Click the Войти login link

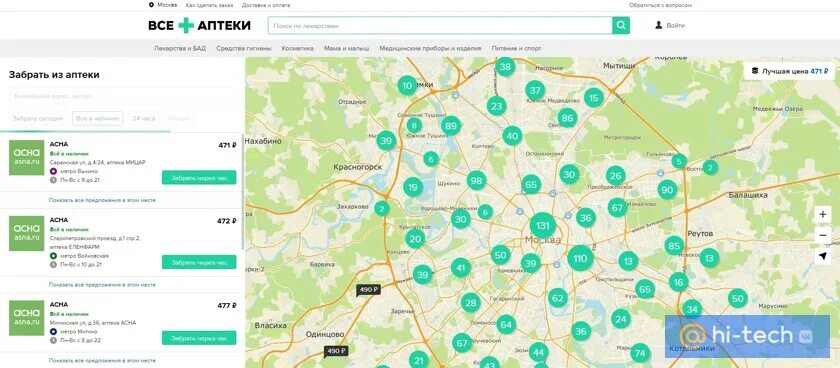click(x=676, y=25)
